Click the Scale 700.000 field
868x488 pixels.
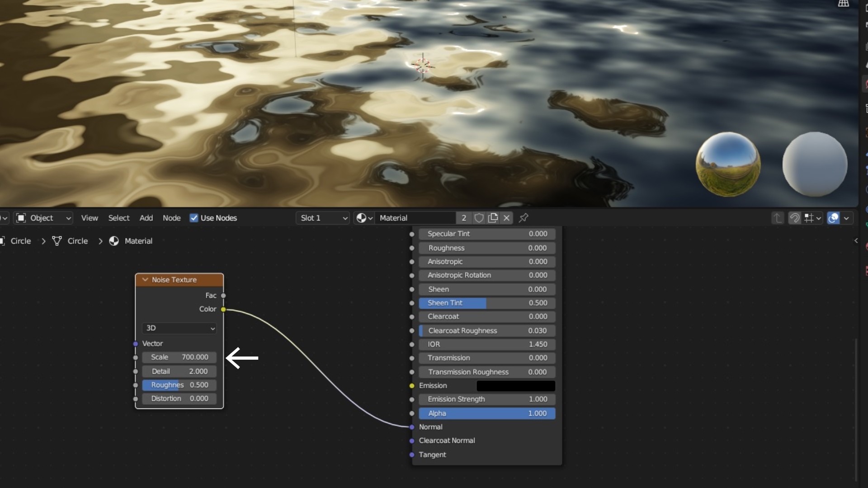point(179,357)
